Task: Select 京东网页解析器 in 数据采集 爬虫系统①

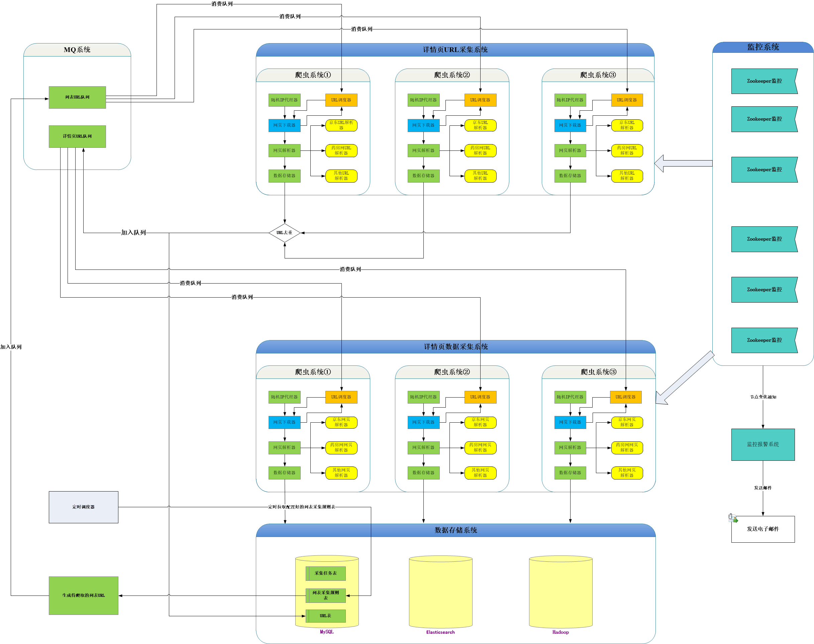Action: click(341, 422)
